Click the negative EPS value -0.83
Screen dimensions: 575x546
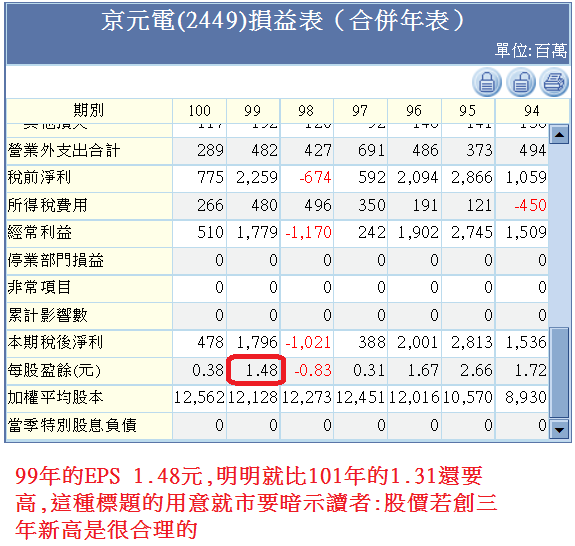pyautogui.click(x=313, y=370)
